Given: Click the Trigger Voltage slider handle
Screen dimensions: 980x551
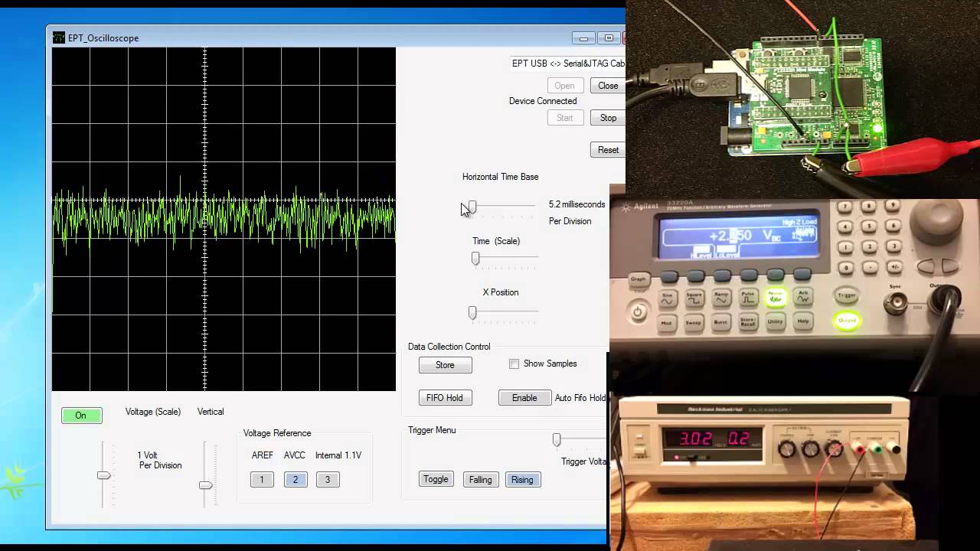Looking at the screenshot, I should pyautogui.click(x=557, y=439).
